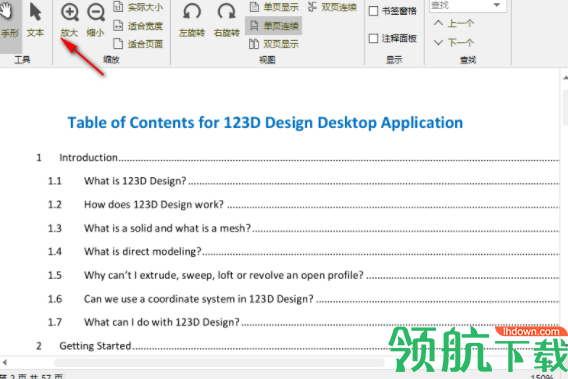Click the horizontal scrollbar left arrow

[x=4, y=362]
